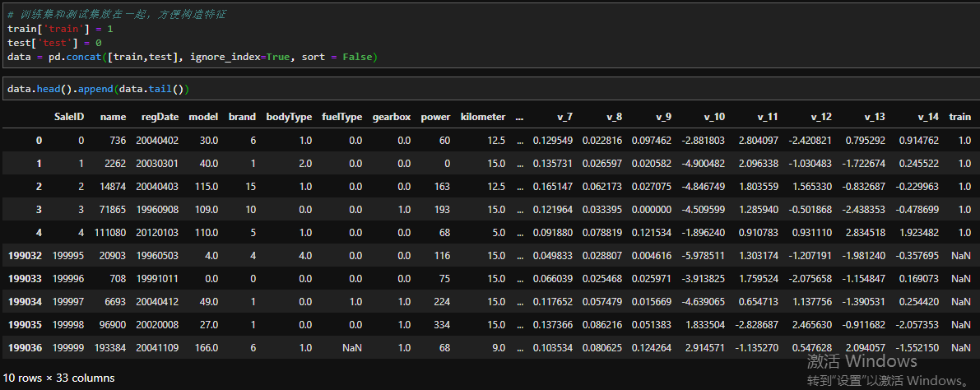Click the power column header
The height and width of the screenshot is (390, 980).
pos(435,117)
